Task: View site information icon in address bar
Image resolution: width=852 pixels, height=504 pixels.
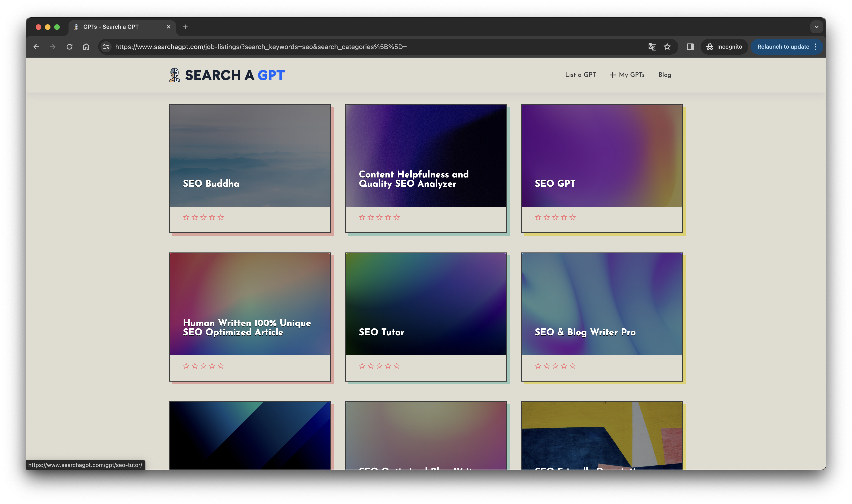Action: (106, 47)
